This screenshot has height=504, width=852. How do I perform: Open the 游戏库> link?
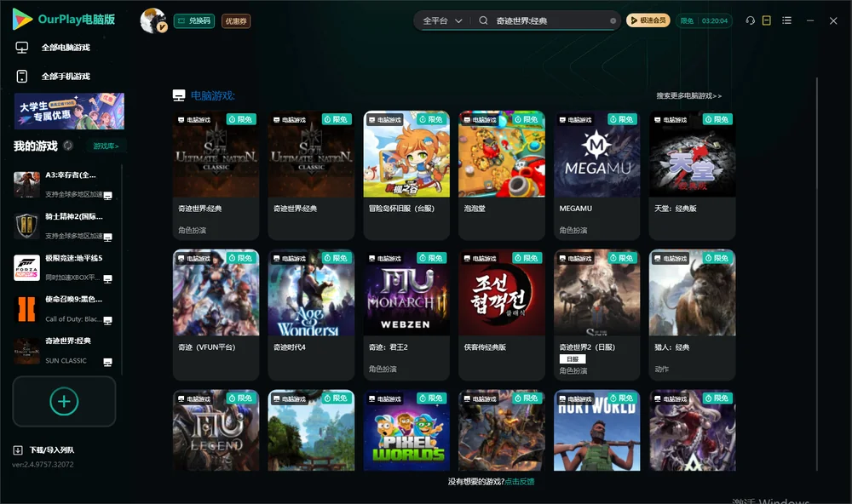(x=106, y=146)
